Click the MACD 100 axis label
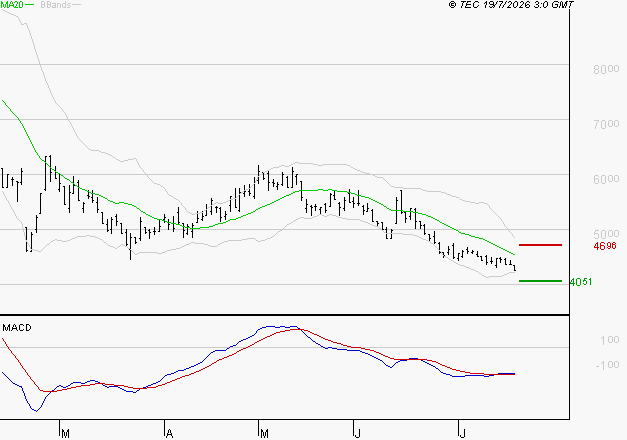The image size is (627, 440). coord(610,340)
